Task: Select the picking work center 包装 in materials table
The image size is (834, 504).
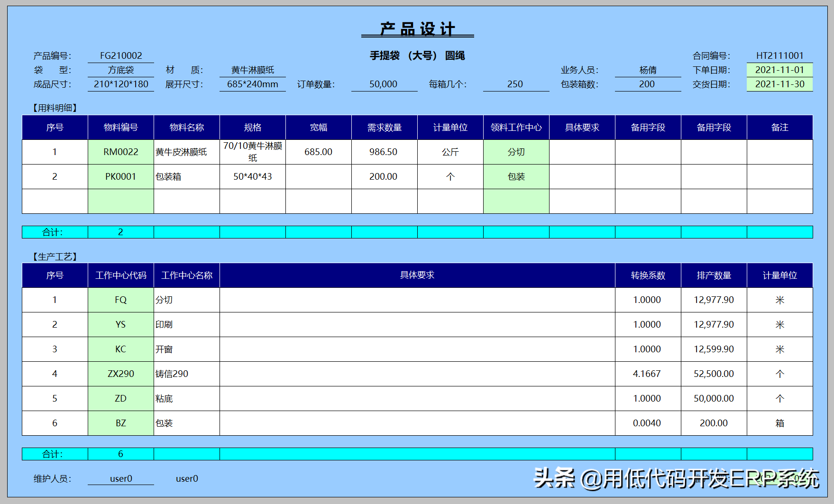Action: [516, 177]
